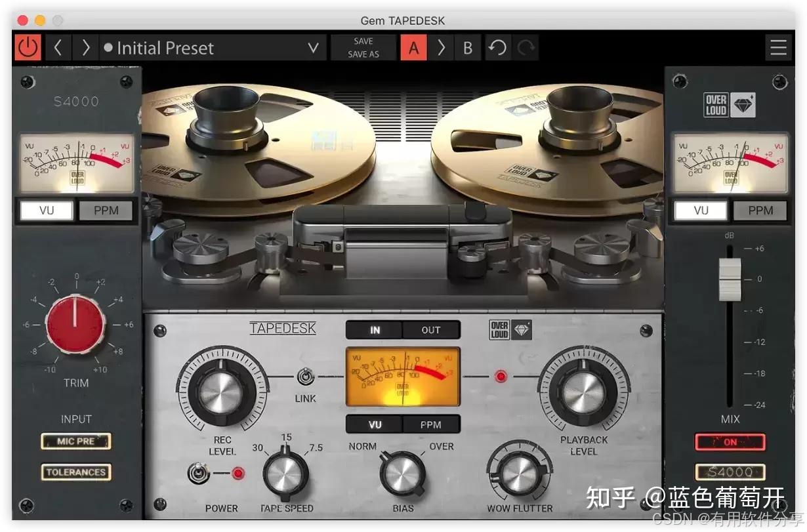807x532 pixels.
Task: Select the B comparison slot
Action: pyautogui.click(x=468, y=48)
